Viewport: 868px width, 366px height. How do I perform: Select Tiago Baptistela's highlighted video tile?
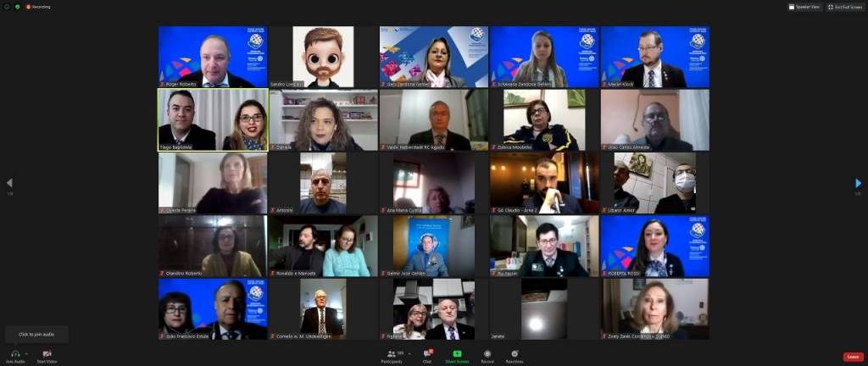click(213, 119)
